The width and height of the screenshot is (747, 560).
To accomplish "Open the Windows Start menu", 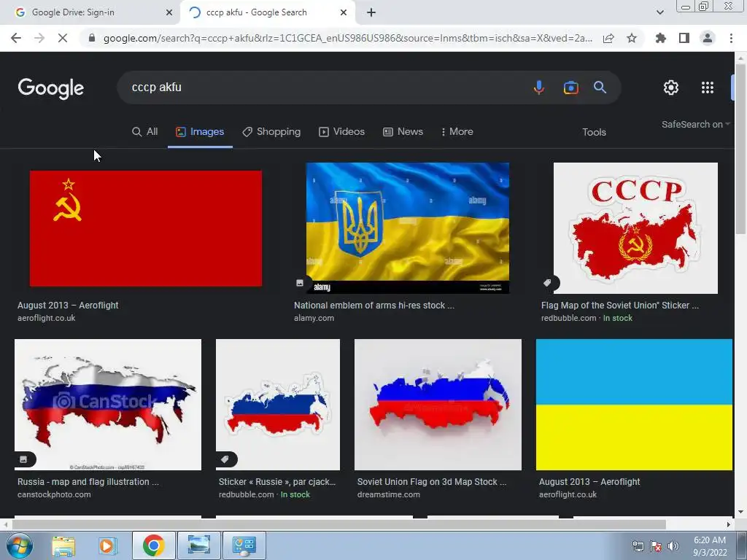I will (19, 545).
